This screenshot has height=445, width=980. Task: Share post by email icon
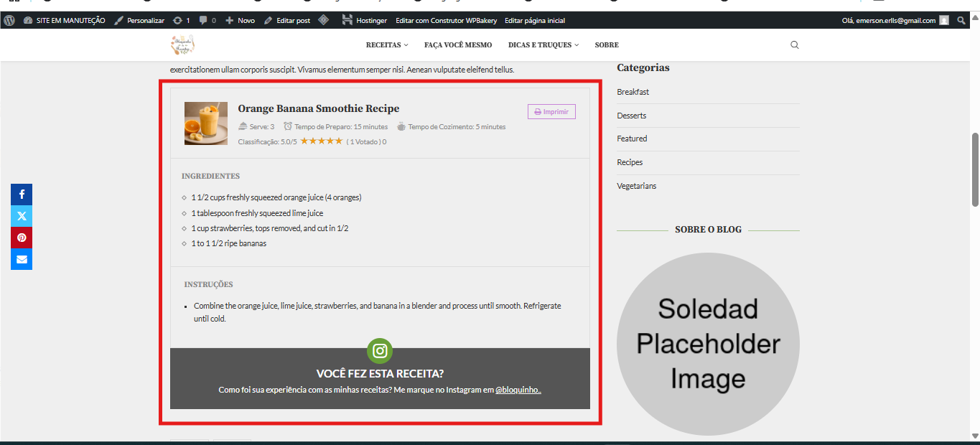point(22,259)
